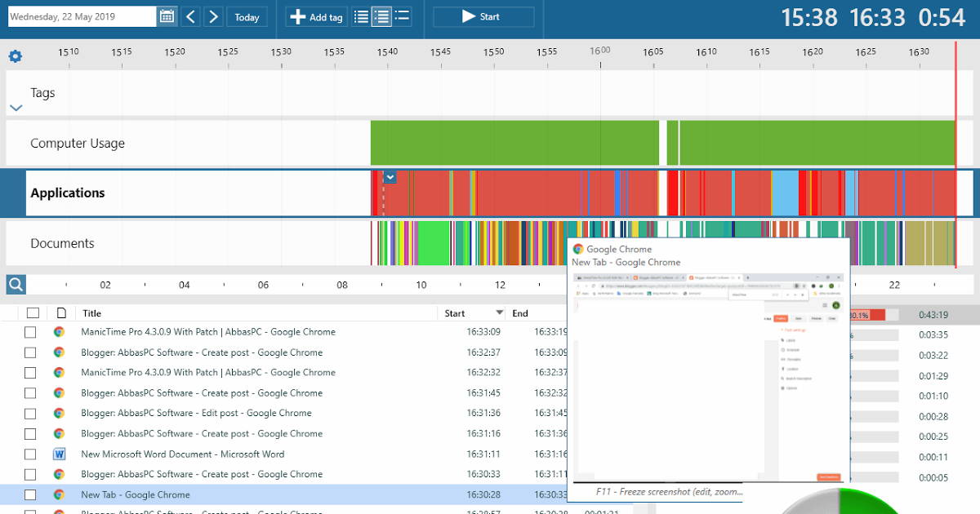Click Chrome icon of 16:33:09 row
The width and height of the screenshot is (980, 514).
click(x=59, y=332)
